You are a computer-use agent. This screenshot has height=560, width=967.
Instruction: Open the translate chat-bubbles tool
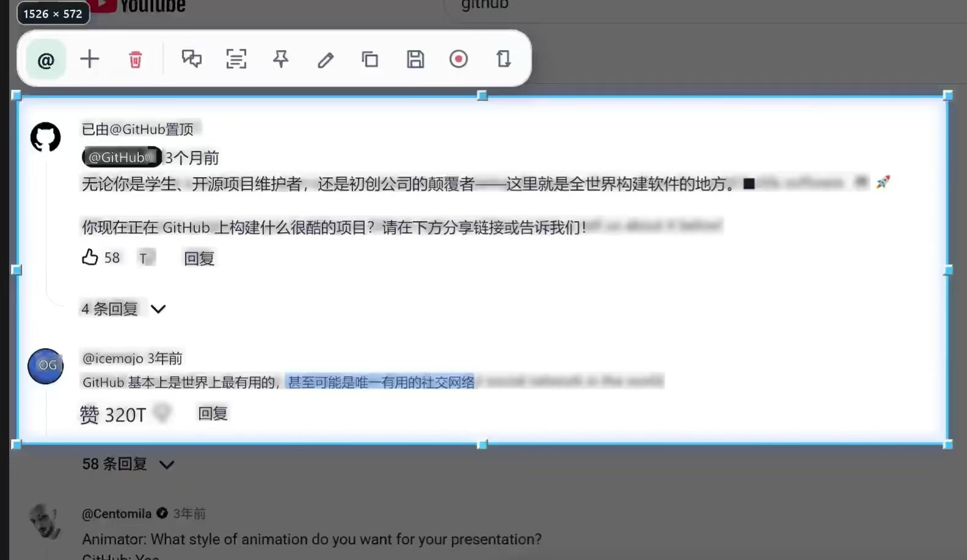coord(192,59)
